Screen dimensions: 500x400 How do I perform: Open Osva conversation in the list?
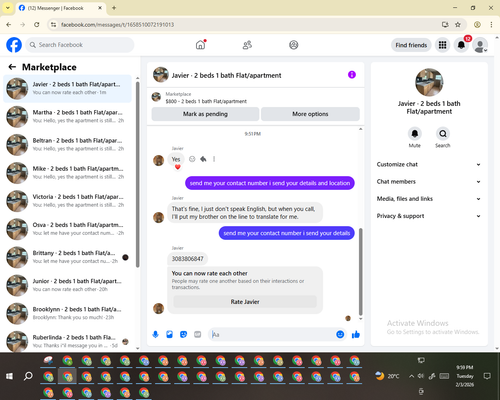[68, 229]
